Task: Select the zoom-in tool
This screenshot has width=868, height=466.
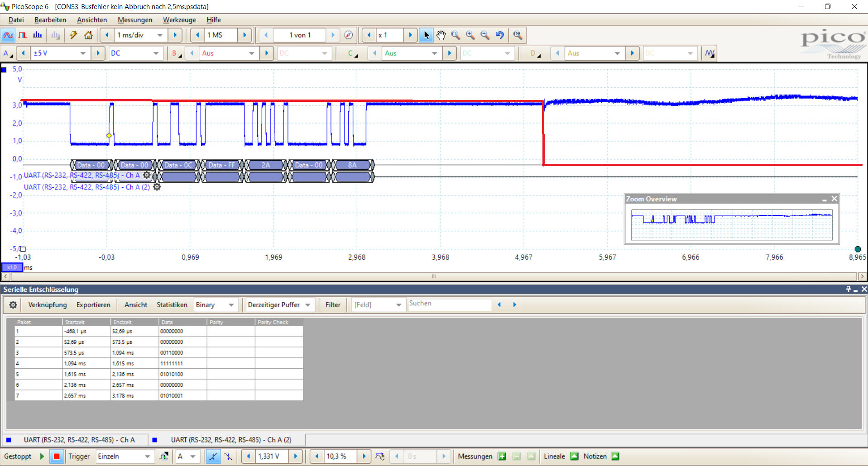Action: pos(470,35)
